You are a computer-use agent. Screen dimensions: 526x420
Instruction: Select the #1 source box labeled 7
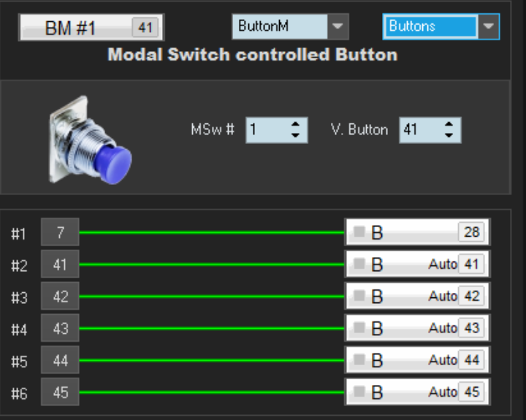pos(60,233)
